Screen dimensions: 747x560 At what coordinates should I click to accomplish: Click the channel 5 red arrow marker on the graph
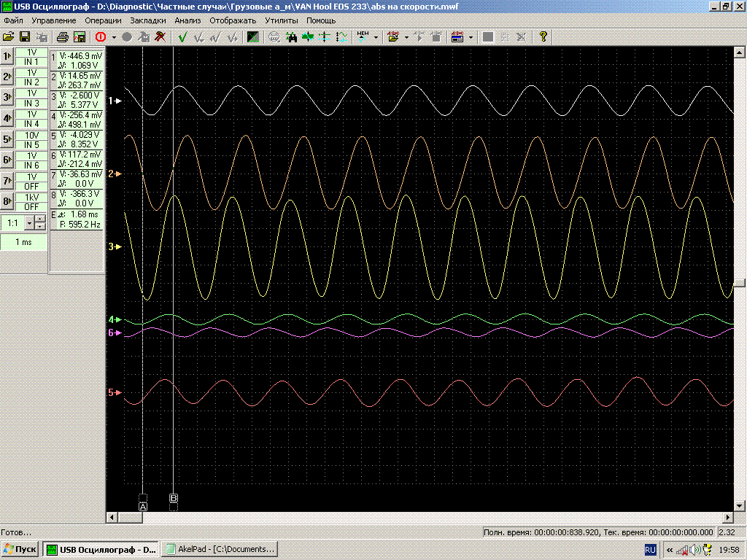[x=115, y=392]
